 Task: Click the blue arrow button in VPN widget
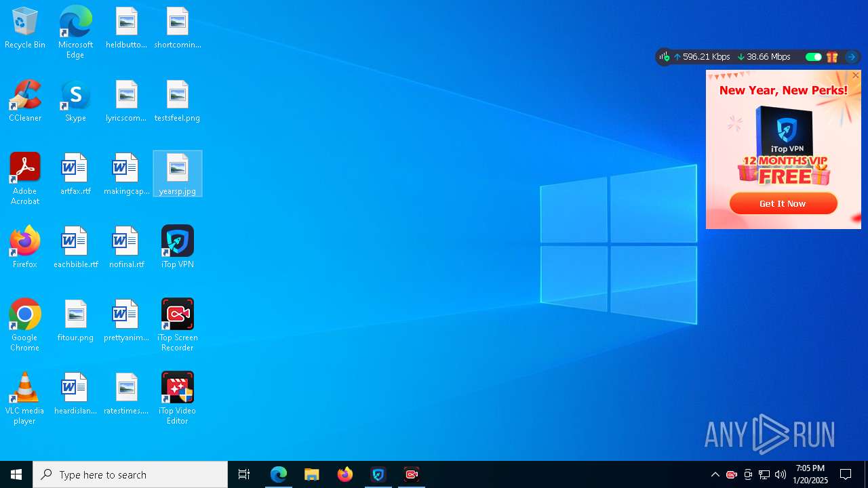(x=851, y=57)
